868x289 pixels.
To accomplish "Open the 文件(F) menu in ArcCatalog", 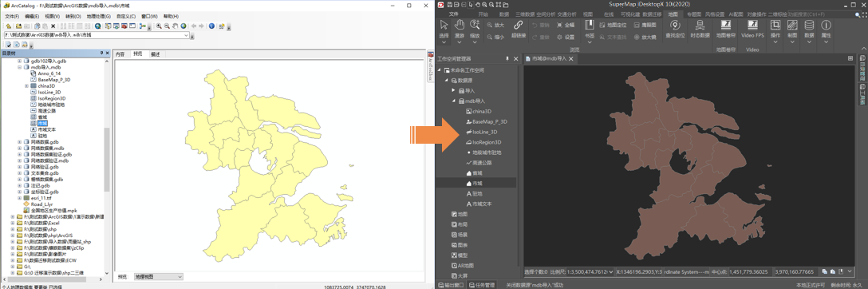I will coord(12,17).
